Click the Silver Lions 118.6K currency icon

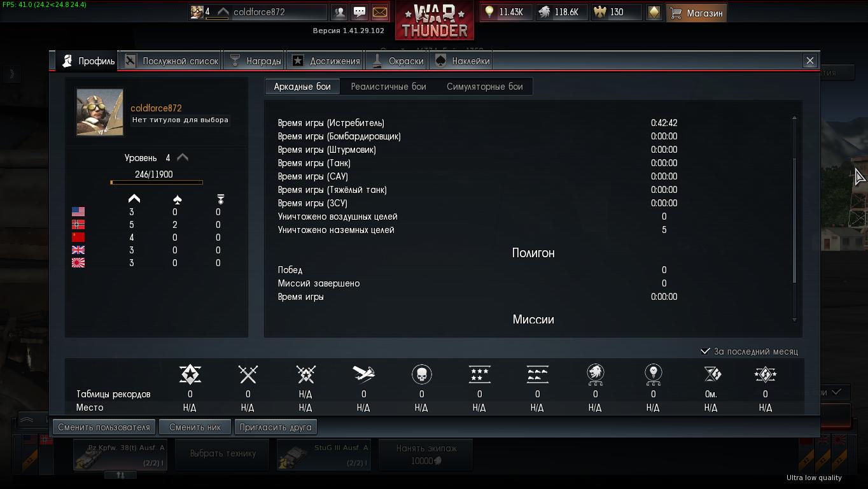click(545, 12)
